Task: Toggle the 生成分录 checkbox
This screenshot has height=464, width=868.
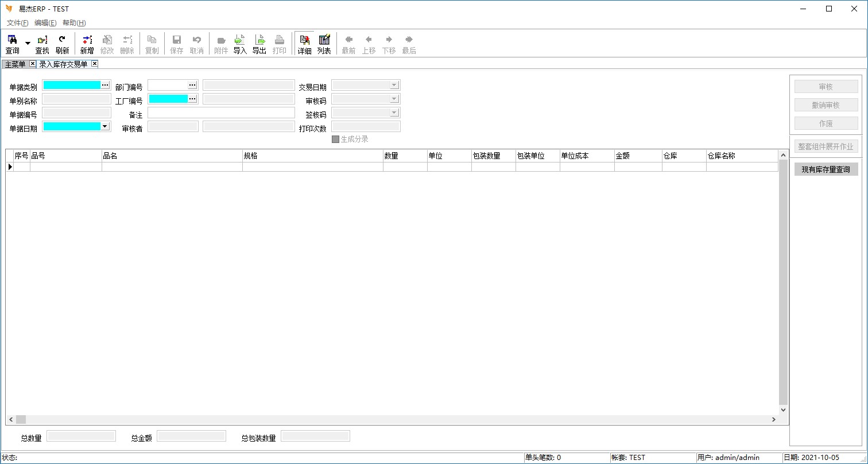Action: pos(336,139)
